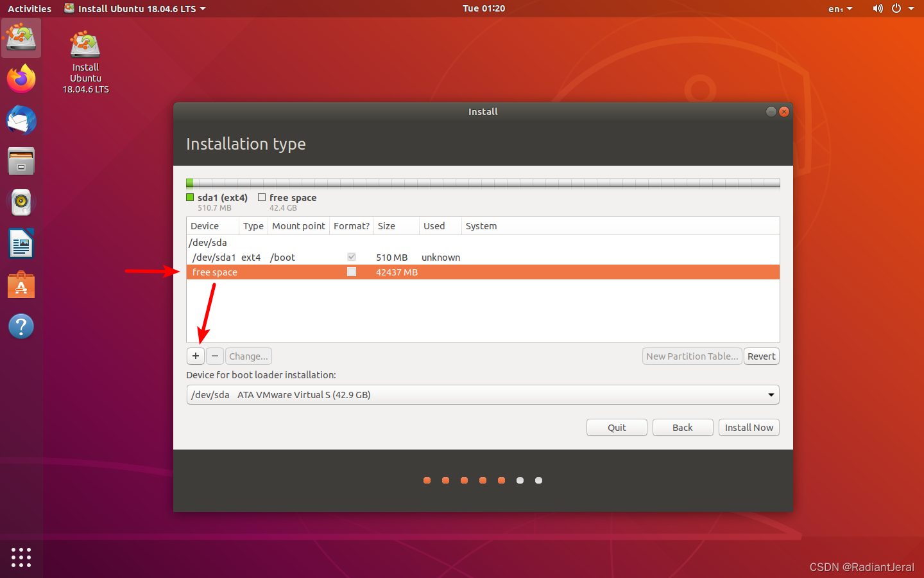This screenshot has height=578, width=924.
Task: Click Install Now button
Action: [x=749, y=427]
